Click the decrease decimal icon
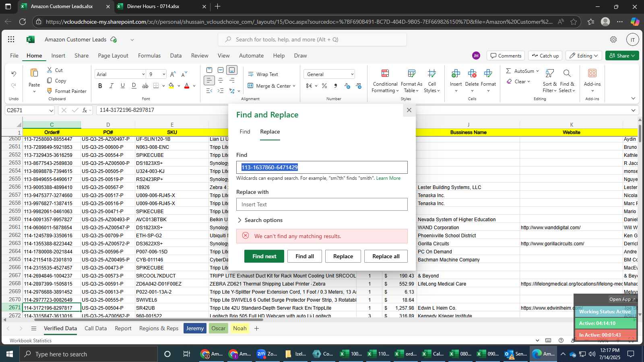Screen dimensions: 644x362 359,86
